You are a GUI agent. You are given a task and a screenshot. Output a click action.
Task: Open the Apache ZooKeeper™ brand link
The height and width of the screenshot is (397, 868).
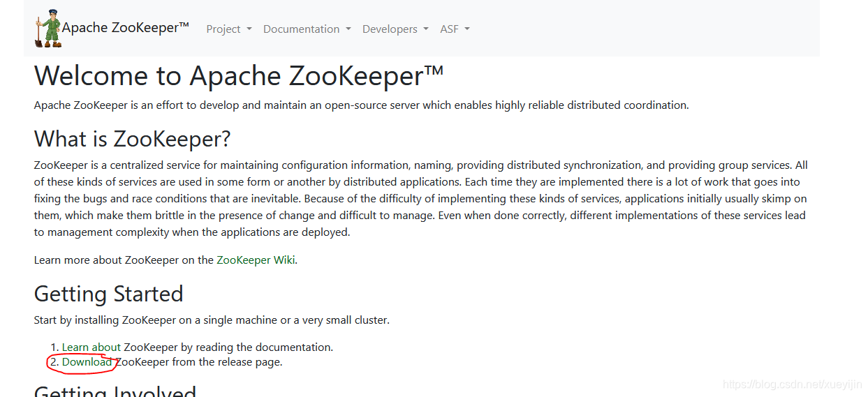tap(126, 28)
